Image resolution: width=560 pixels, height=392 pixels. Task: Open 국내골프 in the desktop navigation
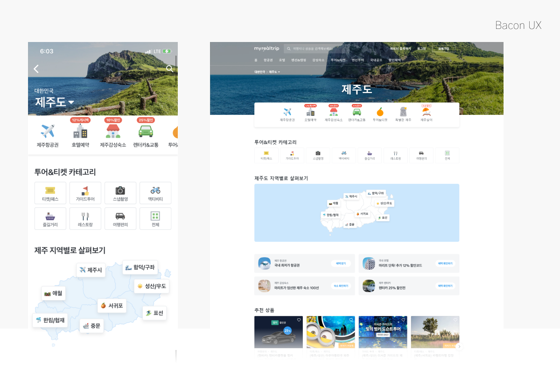tap(376, 60)
